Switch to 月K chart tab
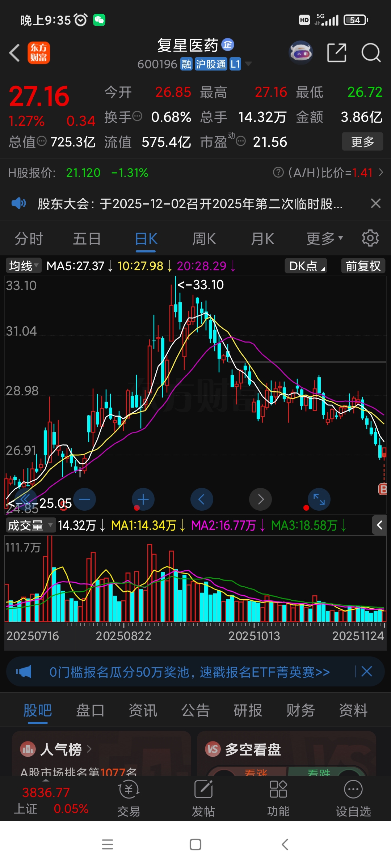Viewport: 391px width, 868px height. pyautogui.click(x=263, y=239)
